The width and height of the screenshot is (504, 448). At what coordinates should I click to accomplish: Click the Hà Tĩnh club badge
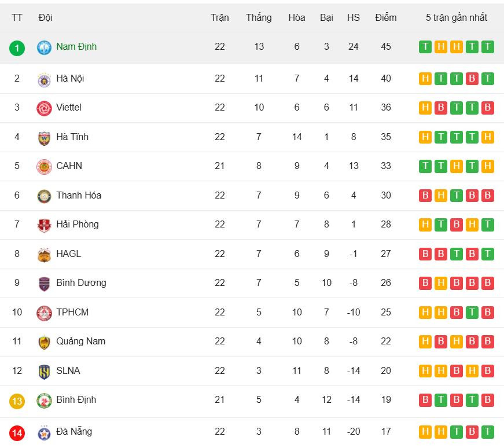[44, 138]
